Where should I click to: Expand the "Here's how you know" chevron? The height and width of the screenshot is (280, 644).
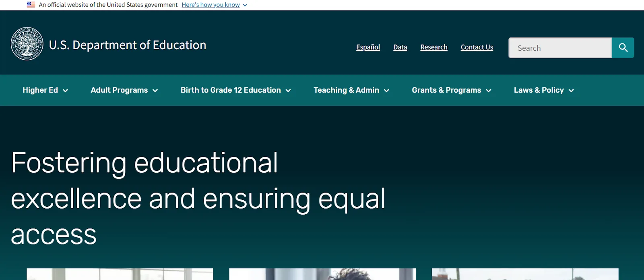245,5
